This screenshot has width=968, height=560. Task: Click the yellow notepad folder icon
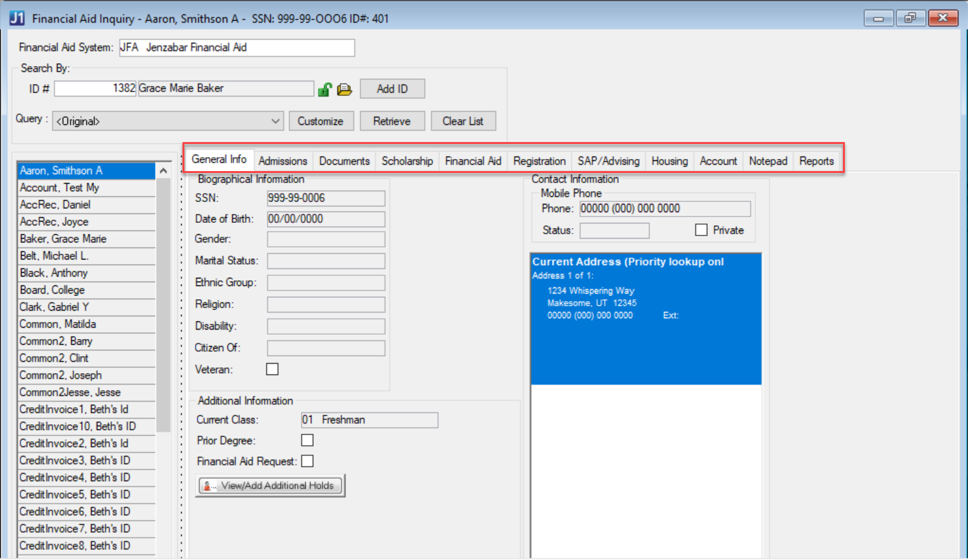[344, 90]
